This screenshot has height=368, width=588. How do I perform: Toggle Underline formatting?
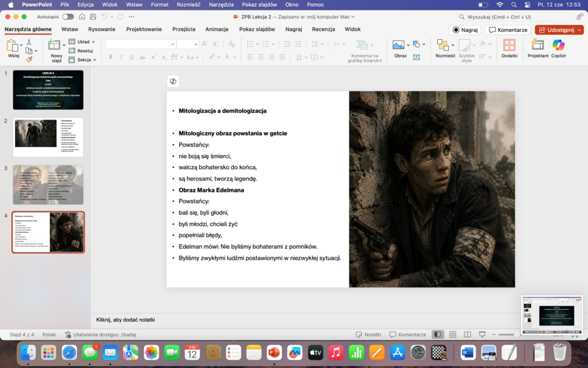coord(131,57)
